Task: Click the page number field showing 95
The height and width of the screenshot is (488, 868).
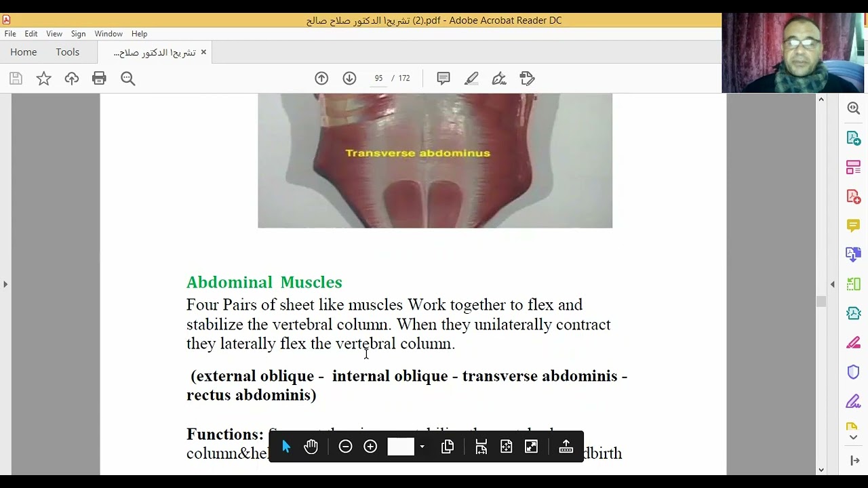Action: [x=378, y=79]
